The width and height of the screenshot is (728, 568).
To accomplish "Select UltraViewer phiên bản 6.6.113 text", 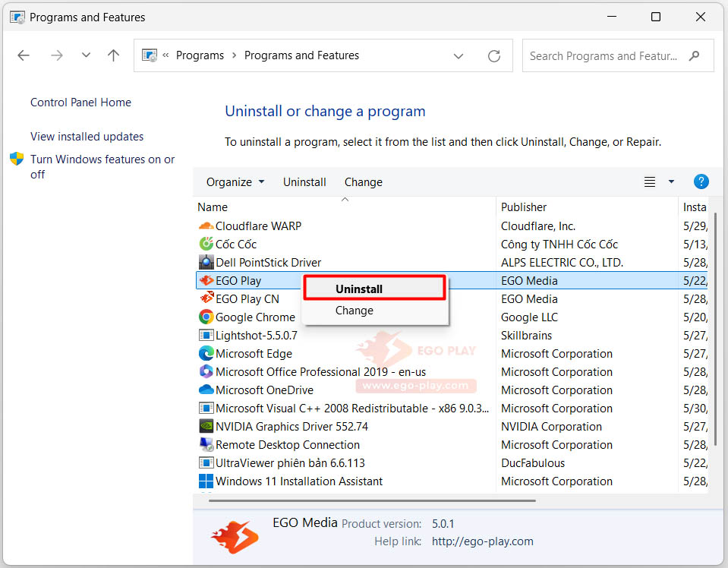I will click(x=290, y=463).
